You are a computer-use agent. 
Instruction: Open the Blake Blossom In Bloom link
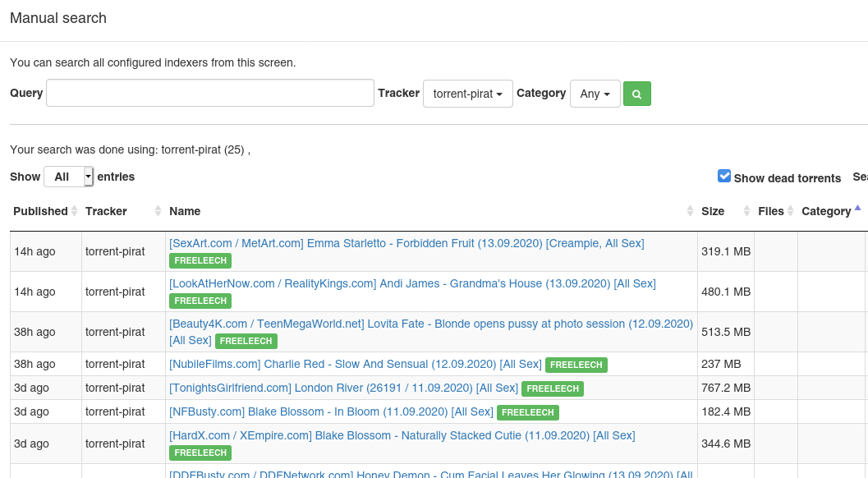[x=331, y=411]
